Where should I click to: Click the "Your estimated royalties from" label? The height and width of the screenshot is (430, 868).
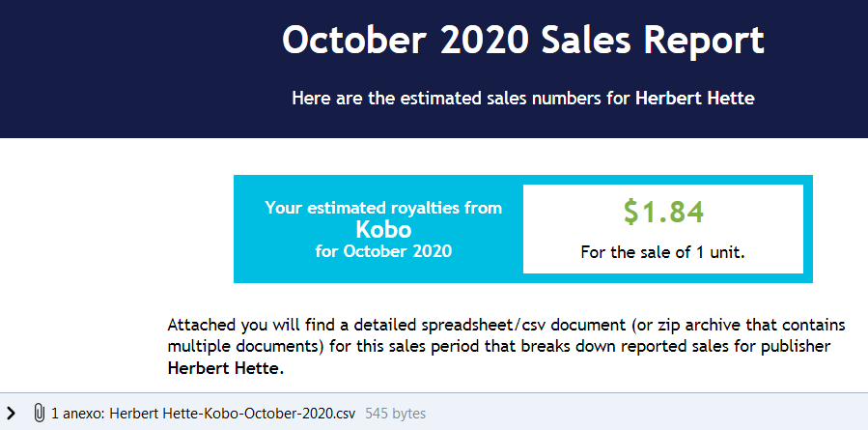[x=383, y=208]
